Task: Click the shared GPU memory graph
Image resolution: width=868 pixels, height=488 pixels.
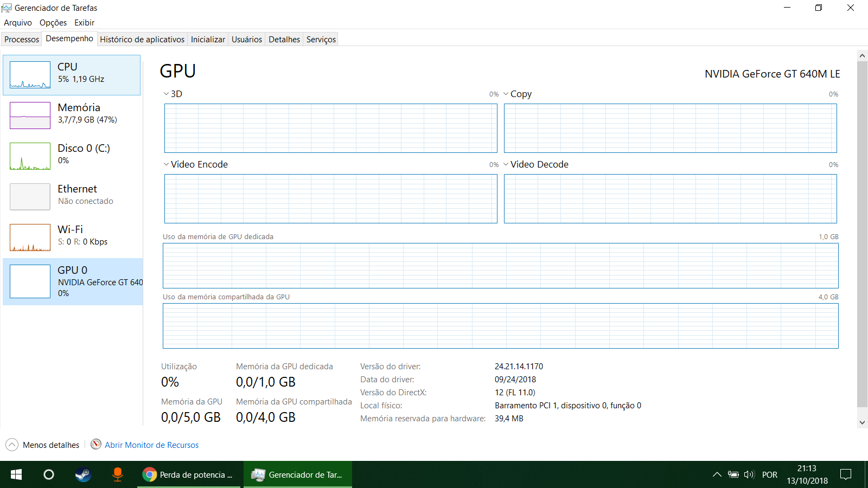Action: tap(501, 326)
